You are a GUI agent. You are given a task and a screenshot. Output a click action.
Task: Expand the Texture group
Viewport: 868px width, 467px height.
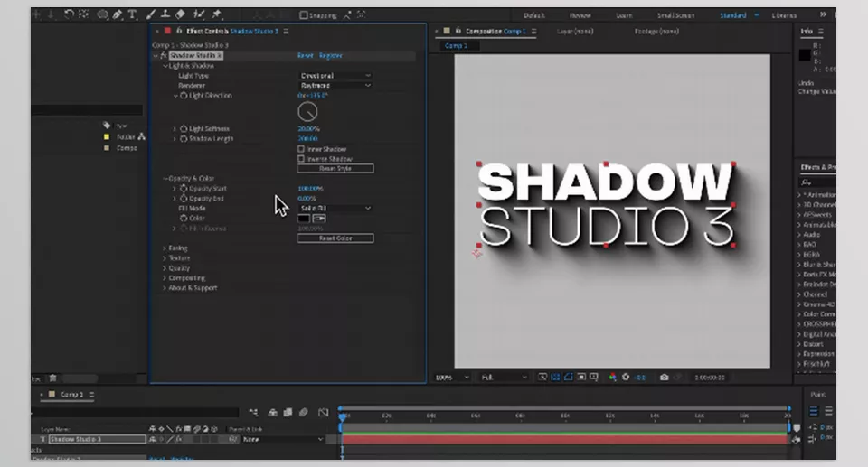point(165,258)
